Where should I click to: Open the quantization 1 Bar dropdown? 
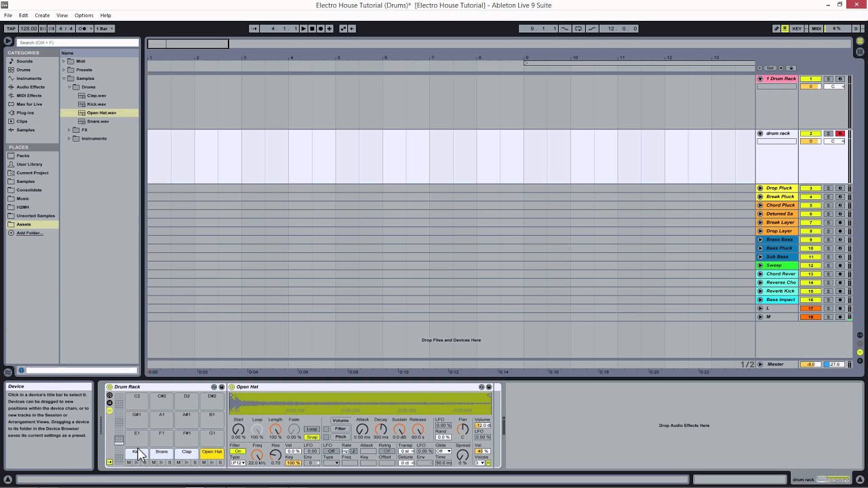click(104, 28)
